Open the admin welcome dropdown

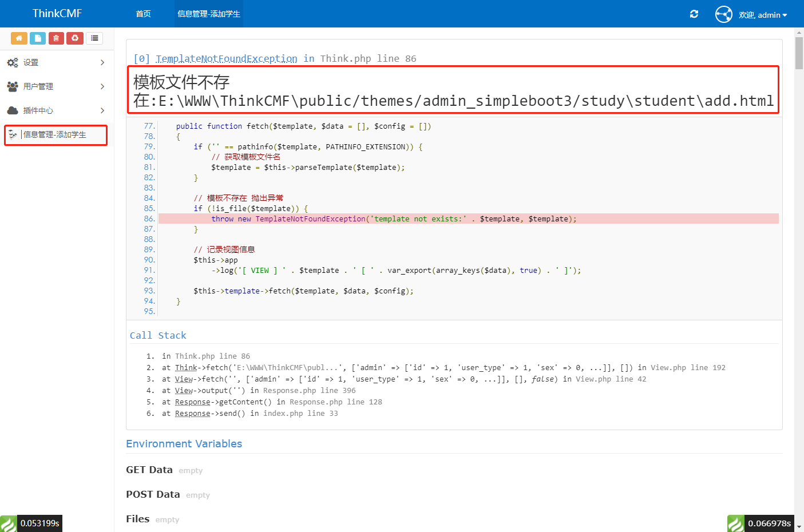[x=763, y=15]
